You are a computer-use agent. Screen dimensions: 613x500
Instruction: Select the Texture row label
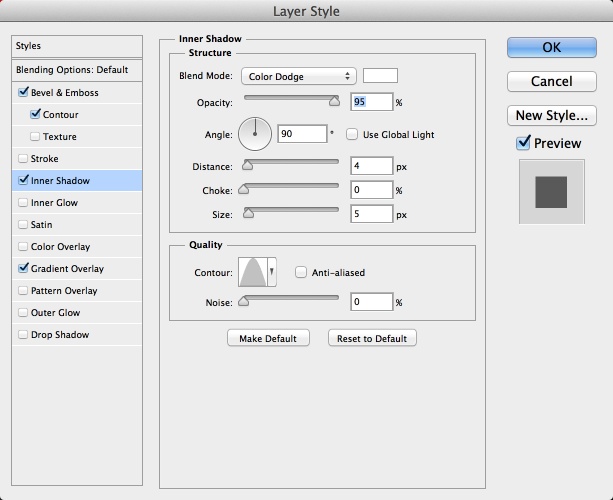[x=60, y=137]
